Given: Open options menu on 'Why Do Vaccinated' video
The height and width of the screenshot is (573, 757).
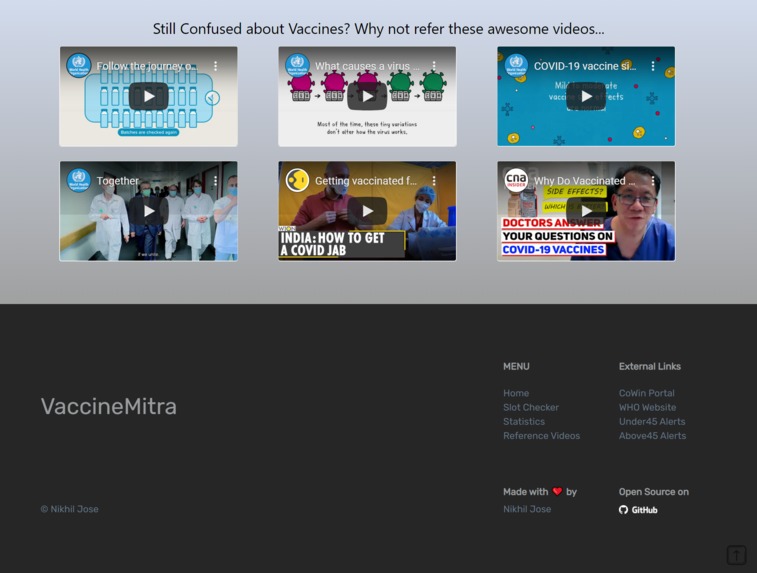Looking at the screenshot, I should (653, 181).
